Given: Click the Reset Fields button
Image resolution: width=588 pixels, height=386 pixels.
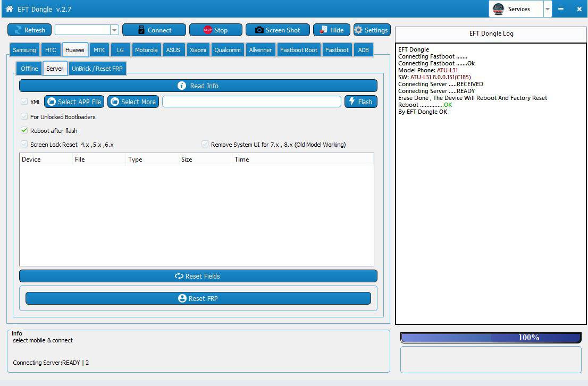Looking at the screenshot, I should tap(198, 276).
